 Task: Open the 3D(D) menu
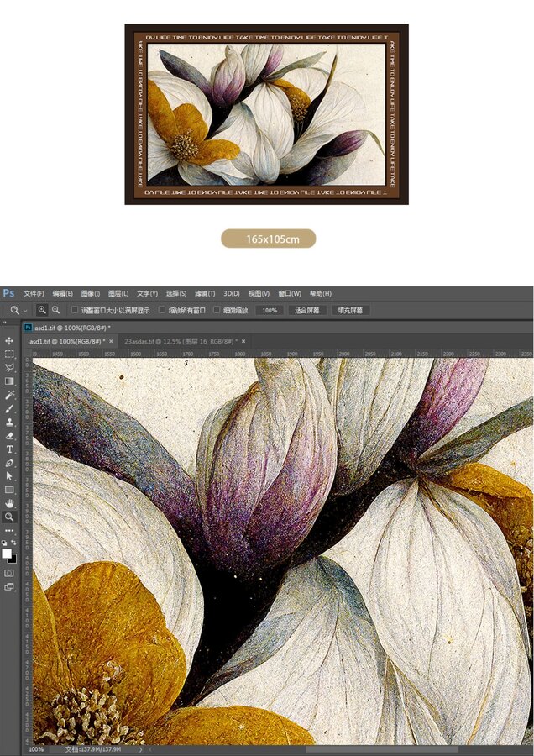tap(232, 293)
